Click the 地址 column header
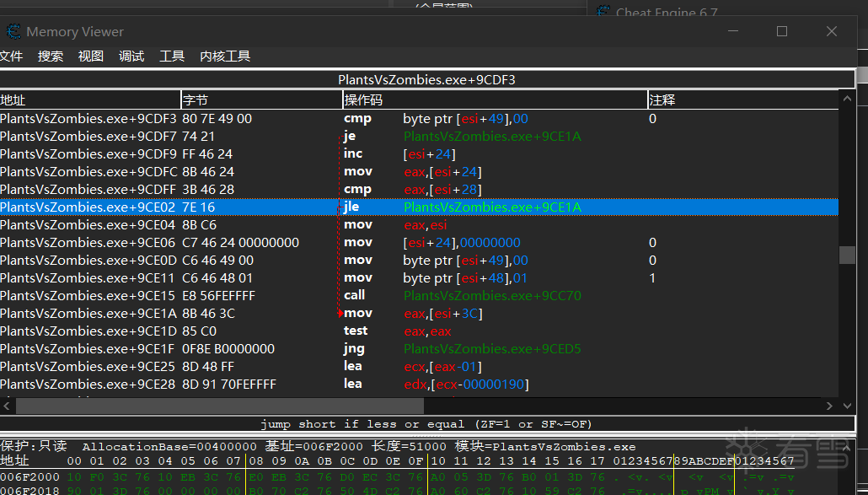This screenshot has width=868, height=495. click(x=90, y=100)
